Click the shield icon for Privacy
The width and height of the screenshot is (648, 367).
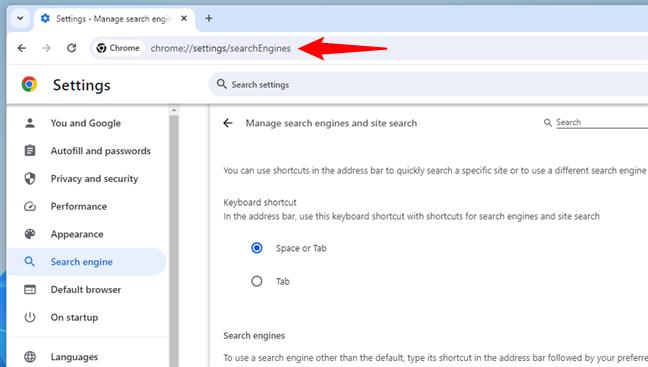[30, 179]
